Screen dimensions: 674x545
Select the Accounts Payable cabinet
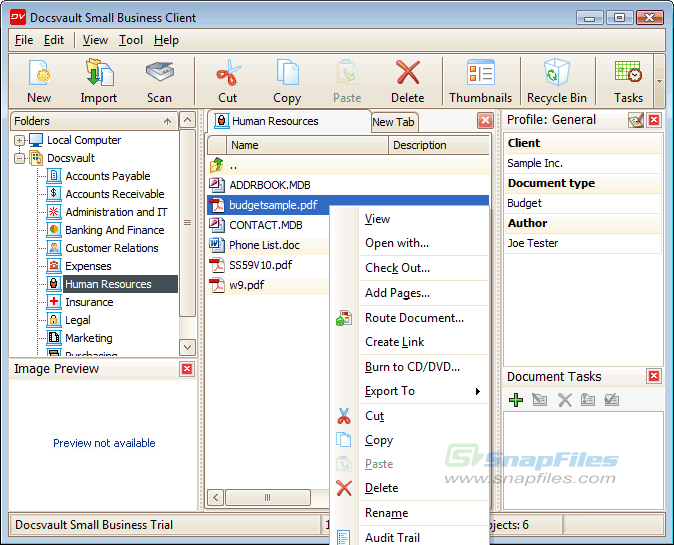107,176
